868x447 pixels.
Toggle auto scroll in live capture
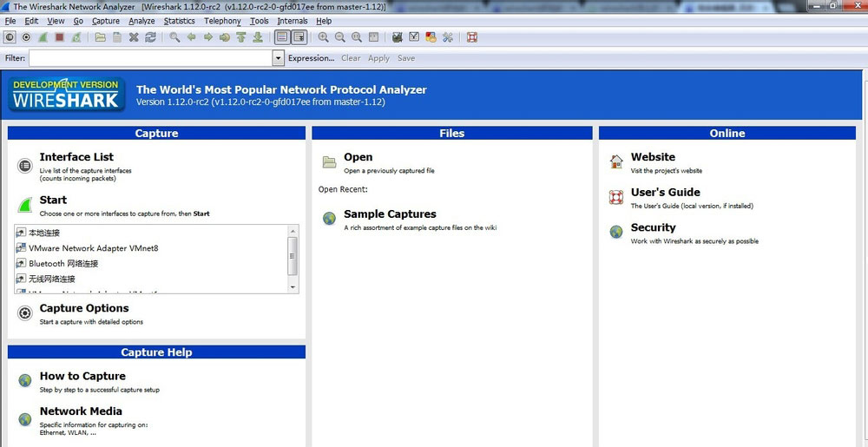pos(299,37)
